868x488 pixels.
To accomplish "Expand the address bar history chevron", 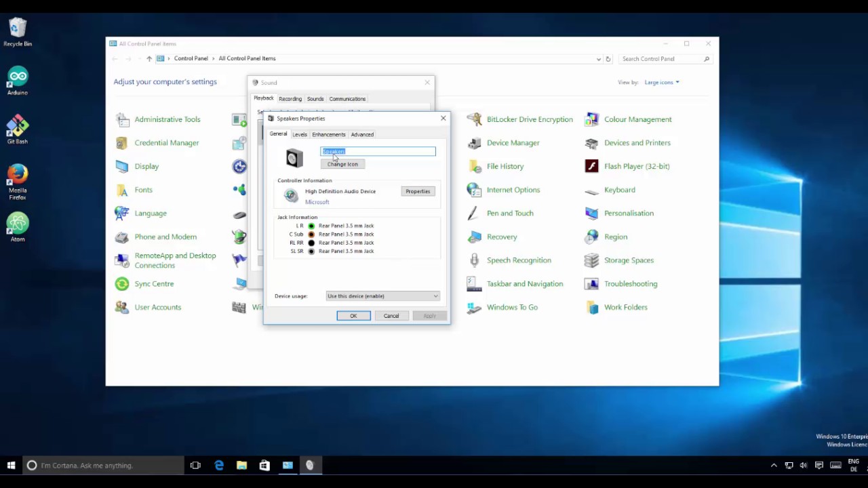I will (x=598, y=58).
